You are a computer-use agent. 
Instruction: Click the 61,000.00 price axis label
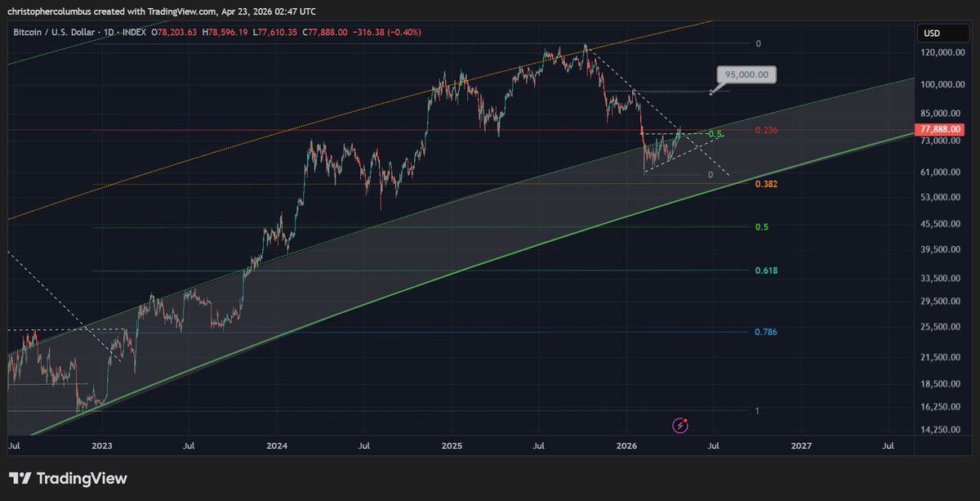942,172
